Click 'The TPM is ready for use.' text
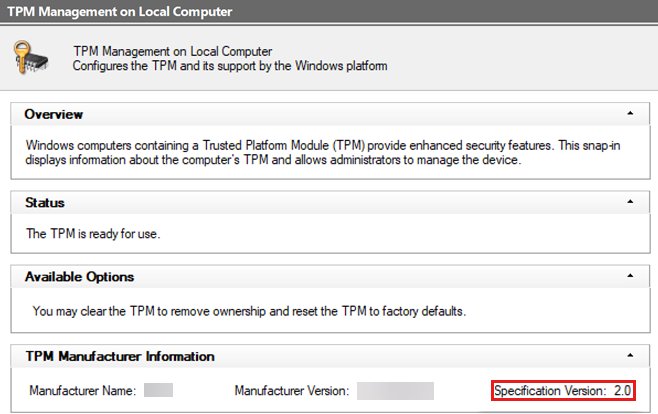658x414 pixels. click(x=93, y=234)
